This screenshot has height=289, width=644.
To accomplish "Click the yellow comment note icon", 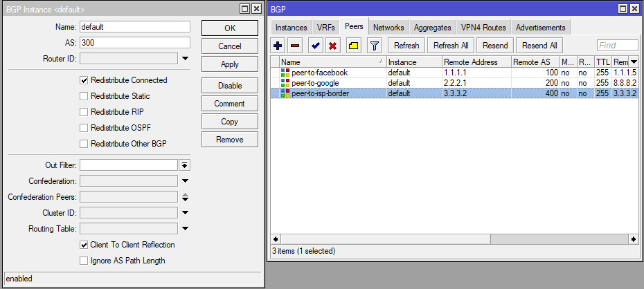I will coord(352,46).
